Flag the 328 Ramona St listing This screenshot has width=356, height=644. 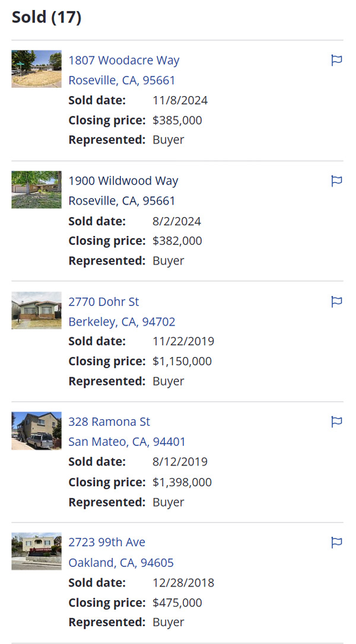tap(336, 422)
